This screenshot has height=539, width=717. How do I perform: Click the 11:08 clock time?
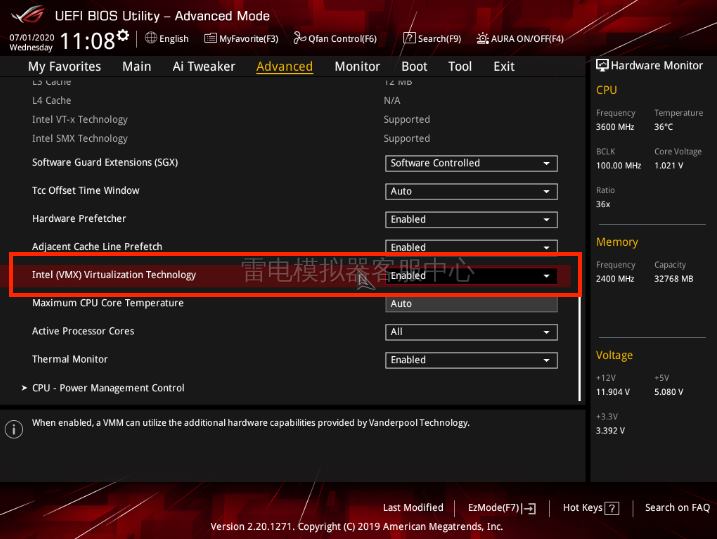tap(87, 41)
